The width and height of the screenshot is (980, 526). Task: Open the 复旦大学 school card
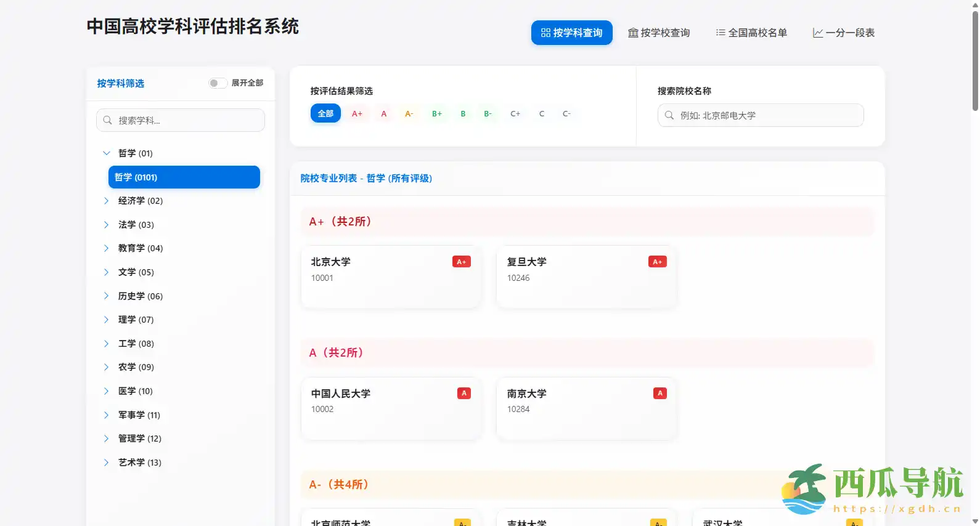tap(586, 276)
